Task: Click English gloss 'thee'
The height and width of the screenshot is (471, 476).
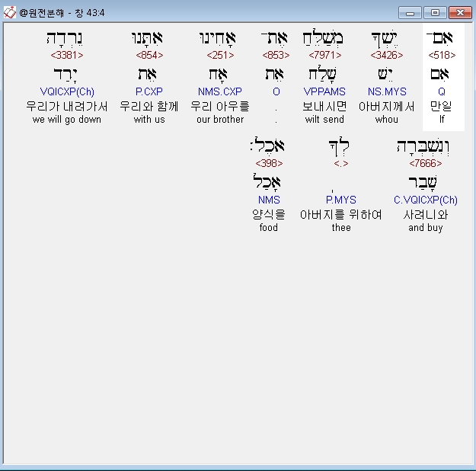Action: (x=341, y=228)
